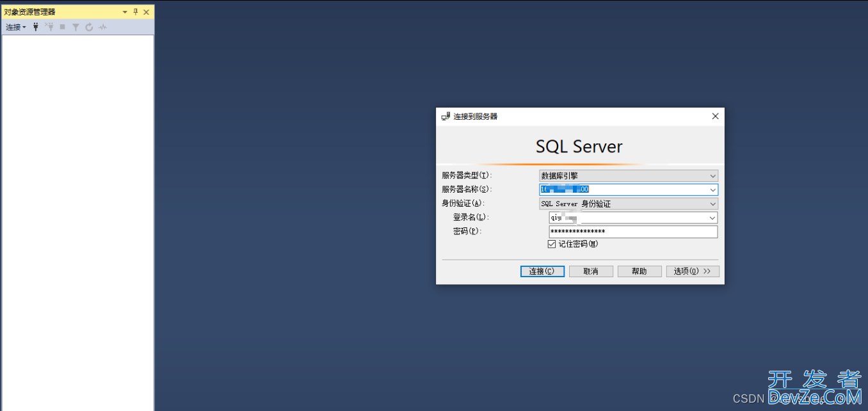Expand options with 选项(O) >> button
This screenshot has height=411, width=868.
(693, 271)
